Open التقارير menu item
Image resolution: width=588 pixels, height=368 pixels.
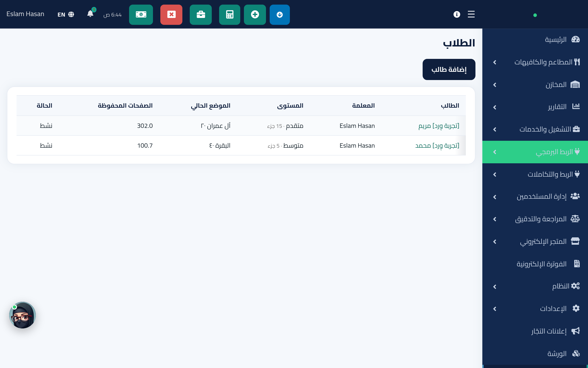(535, 107)
